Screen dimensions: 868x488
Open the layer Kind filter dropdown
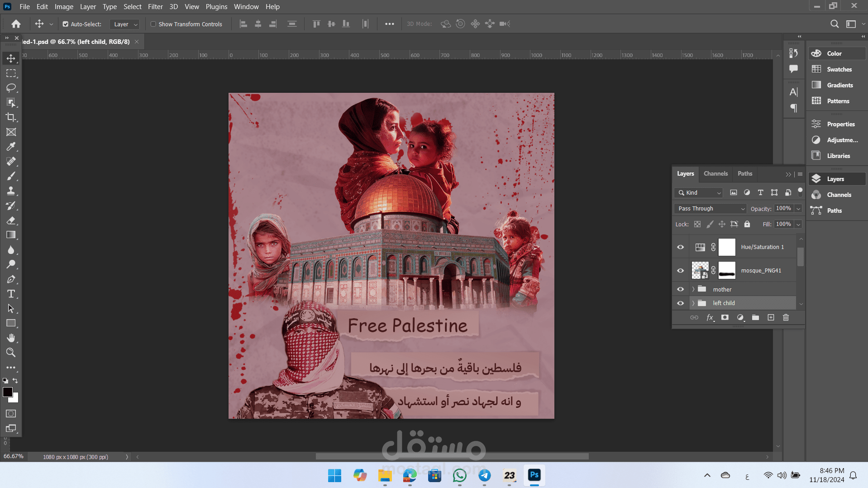tap(699, 193)
